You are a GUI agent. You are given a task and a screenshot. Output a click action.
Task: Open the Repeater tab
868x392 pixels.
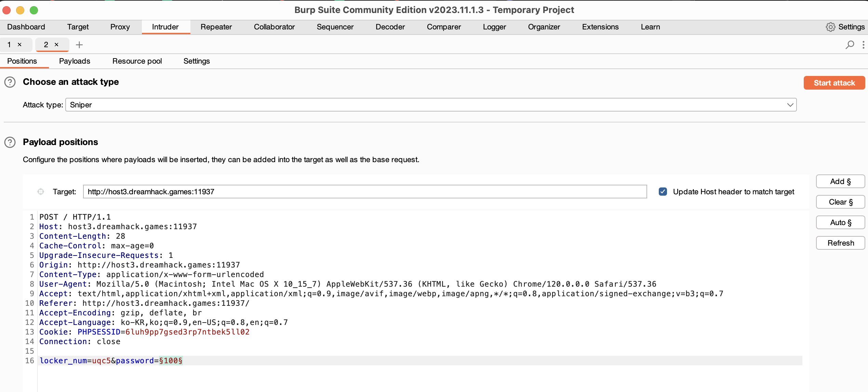point(216,27)
